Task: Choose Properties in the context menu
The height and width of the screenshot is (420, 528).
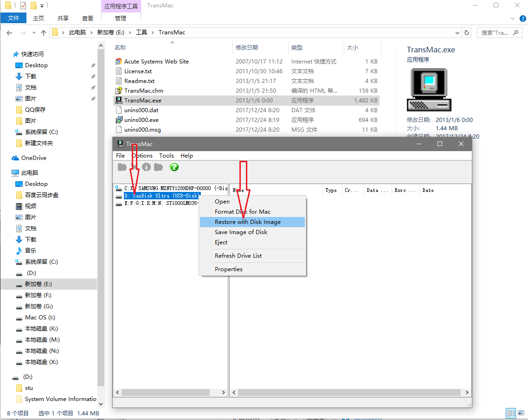Action: point(252,269)
